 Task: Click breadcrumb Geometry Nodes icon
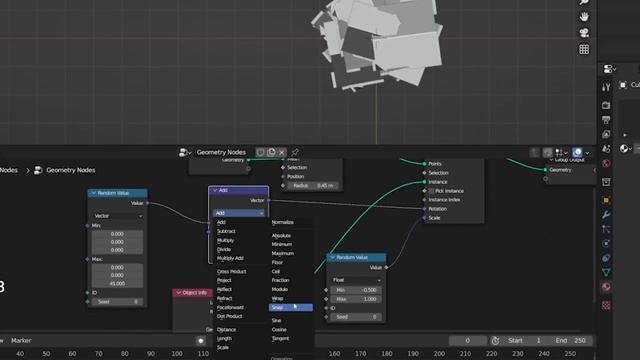point(38,170)
